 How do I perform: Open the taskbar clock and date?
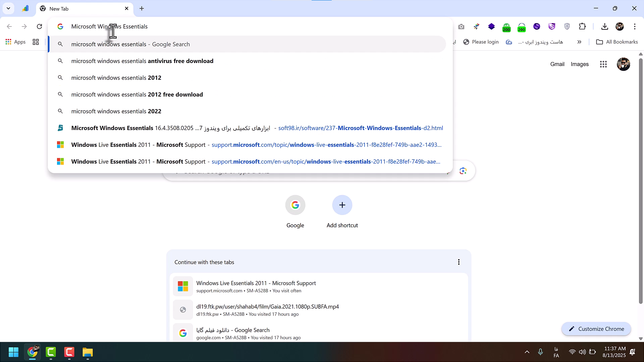click(614, 352)
